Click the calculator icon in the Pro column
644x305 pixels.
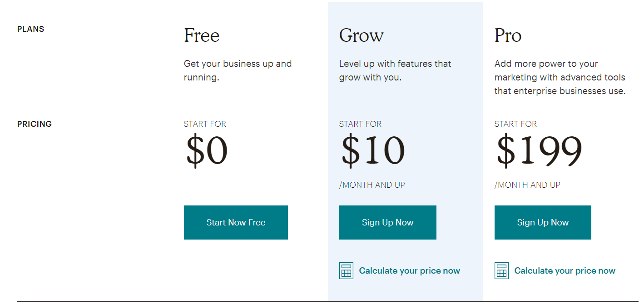point(501,271)
